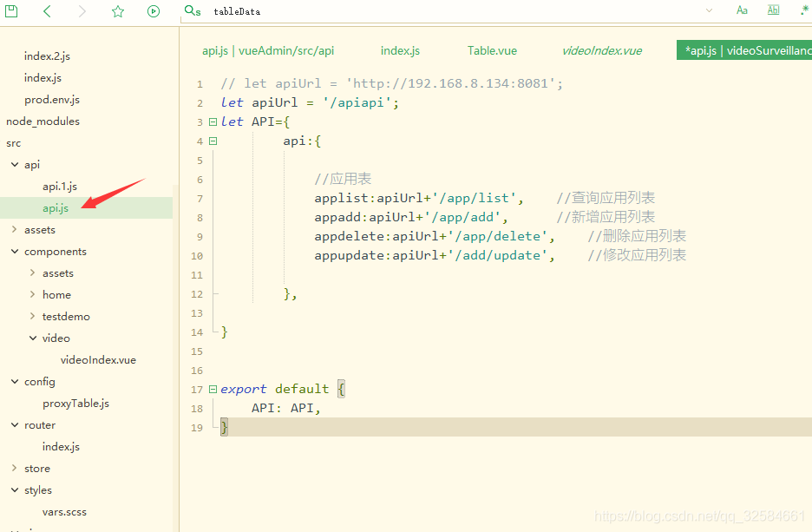Open proxyTable.js in the file tree
Screen dimensions: 812x532
click(75, 404)
